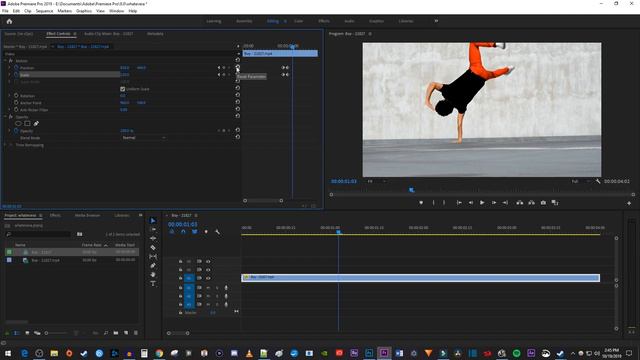Select the blue video clip in the timeline
The height and width of the screenshot is (360, 640).
[420, 278]
